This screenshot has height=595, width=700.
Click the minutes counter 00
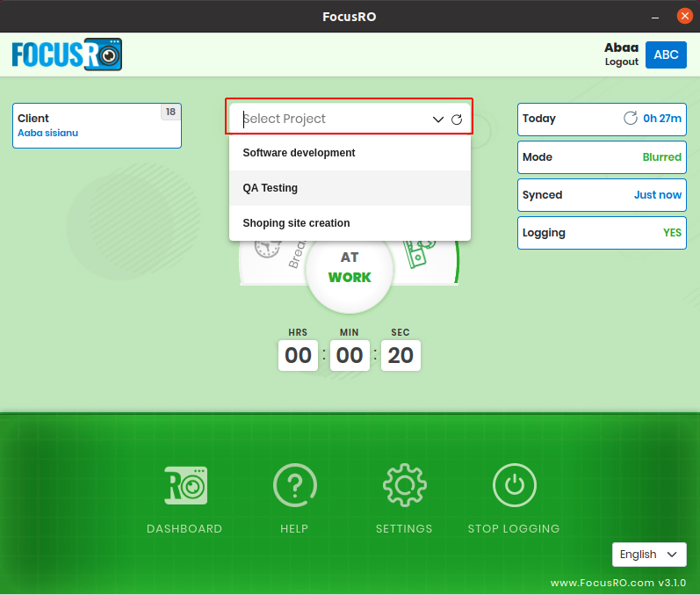(x=350, y=356)
